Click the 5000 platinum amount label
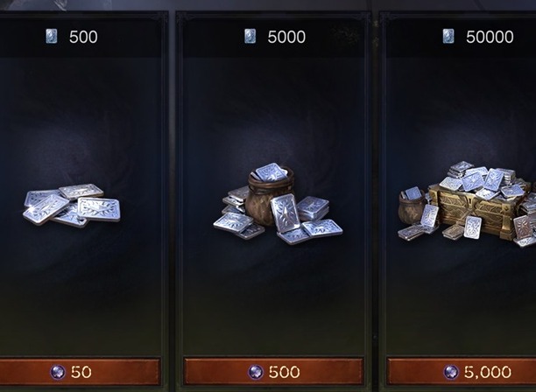Screen dimensions: 536x392 click(286, 37)
